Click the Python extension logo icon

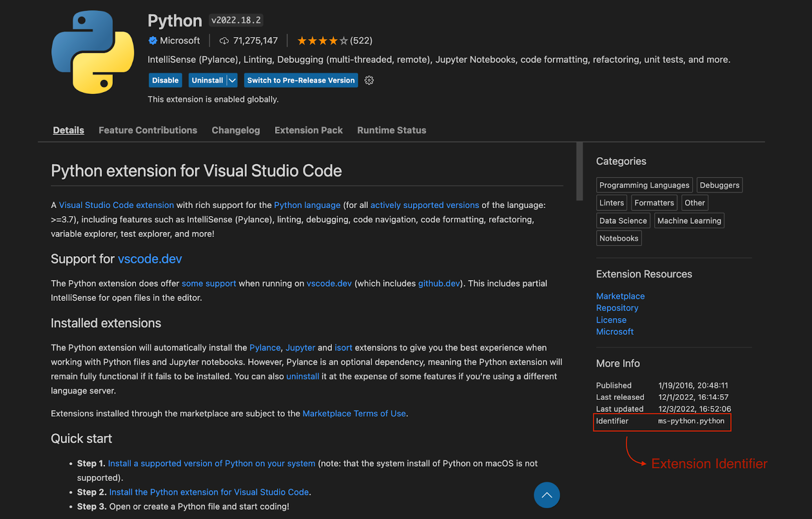click(x=93, y=52)
